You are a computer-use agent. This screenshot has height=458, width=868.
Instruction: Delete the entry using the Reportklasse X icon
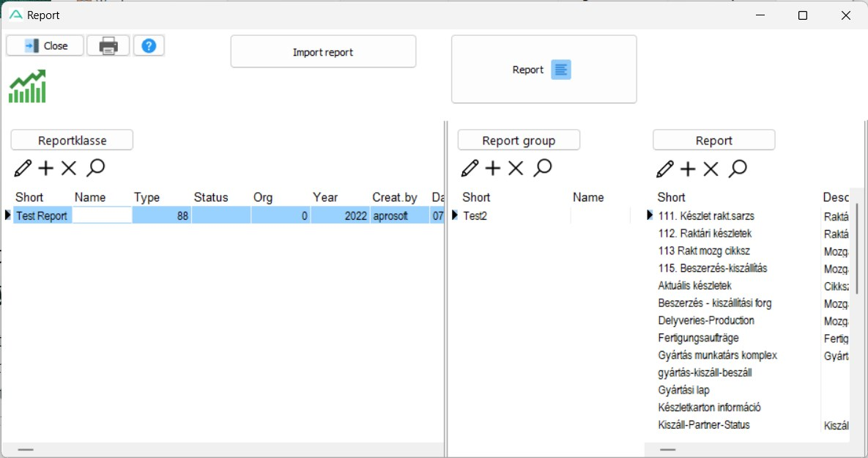point(69,169)
